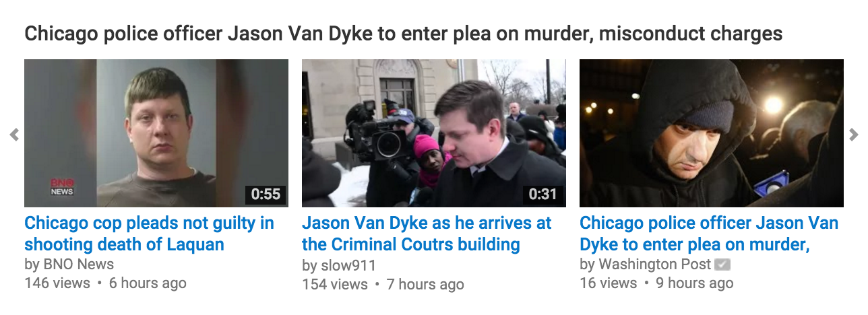This screenshot has width=868, height=315.
Task: Open 'Chicago police officer Jason Van Dyke' video title
Action: click(x=709, y=234)
